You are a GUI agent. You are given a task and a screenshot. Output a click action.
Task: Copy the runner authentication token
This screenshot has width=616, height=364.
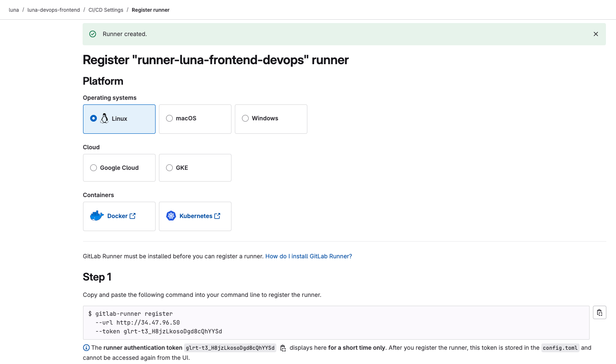283,348
